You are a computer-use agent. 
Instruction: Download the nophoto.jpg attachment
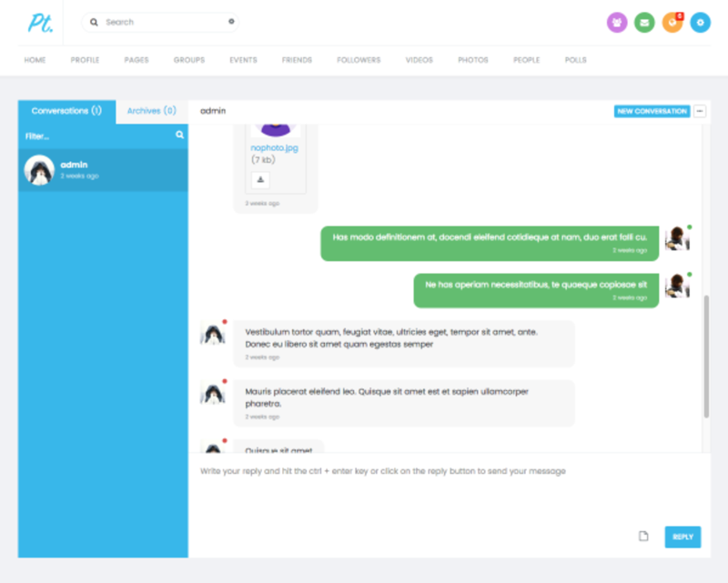click(x=260, y=180)
